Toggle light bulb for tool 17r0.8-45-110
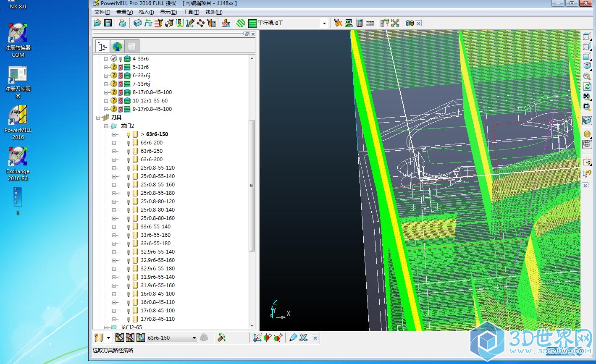This screenshot has height=364, width=596. (129, 319)
